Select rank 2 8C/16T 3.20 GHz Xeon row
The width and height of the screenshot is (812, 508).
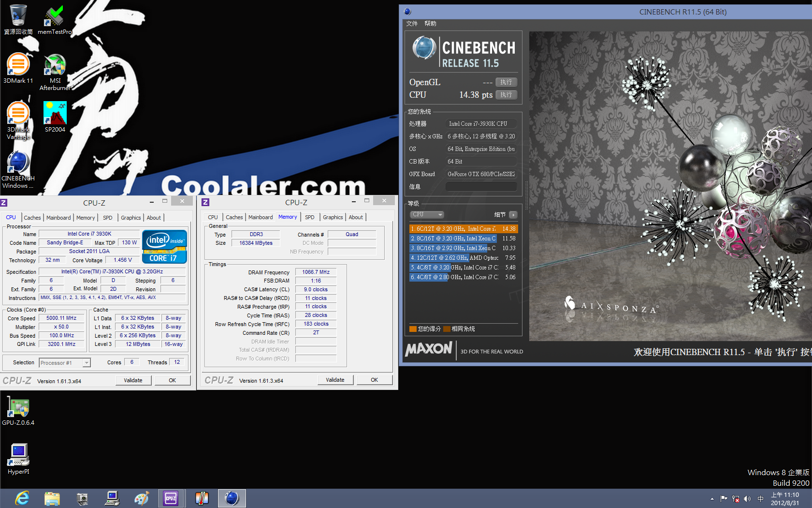tap(464, 239)
